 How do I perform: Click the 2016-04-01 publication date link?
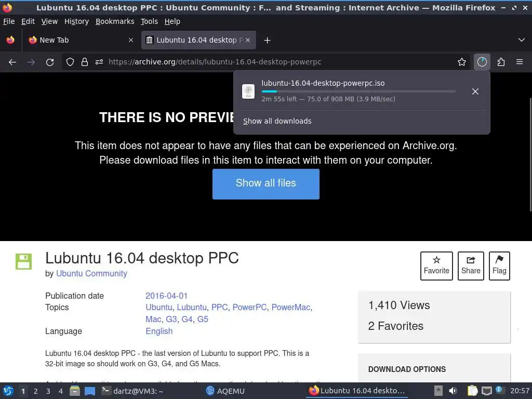pos(166,296)
